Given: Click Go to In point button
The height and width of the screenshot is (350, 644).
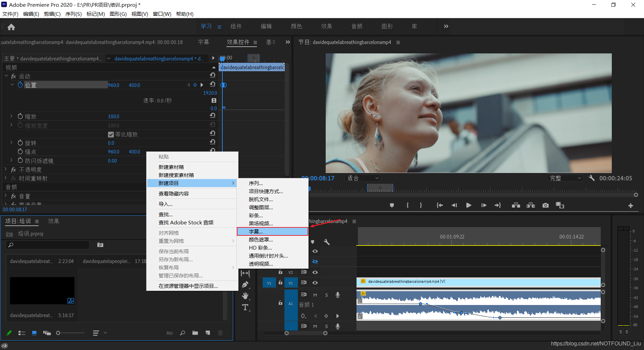Looking at the screenshot, I should pos(440,205).
